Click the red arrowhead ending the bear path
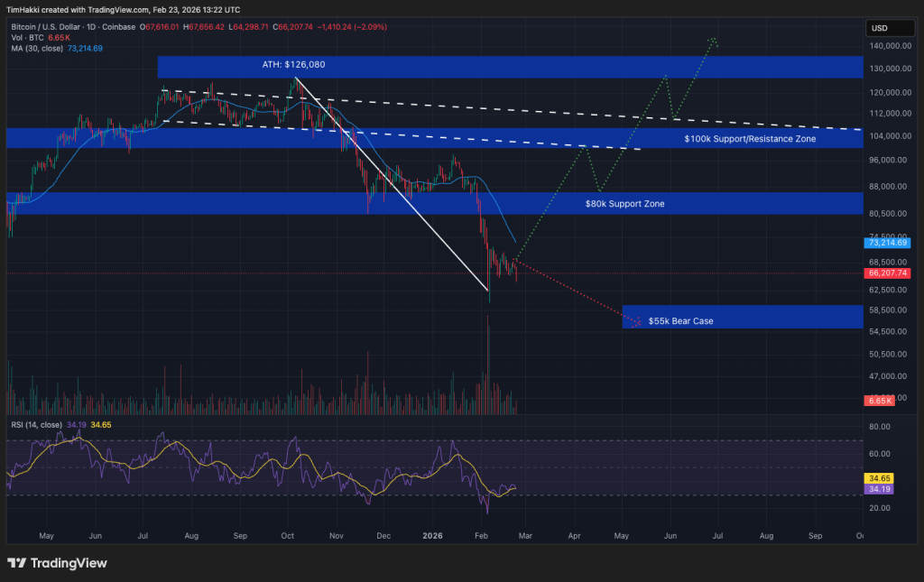 point(638,322)
